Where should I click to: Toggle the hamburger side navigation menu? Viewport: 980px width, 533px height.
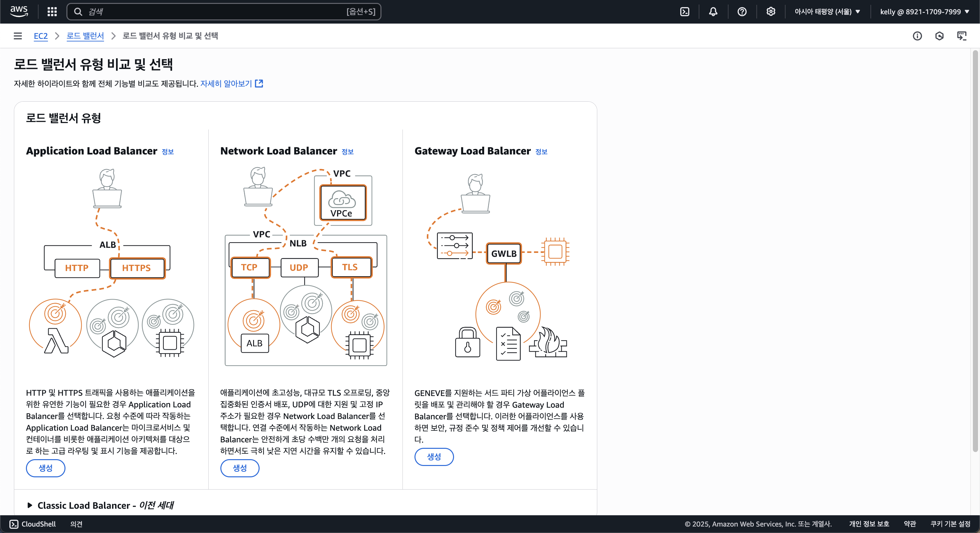17,36
